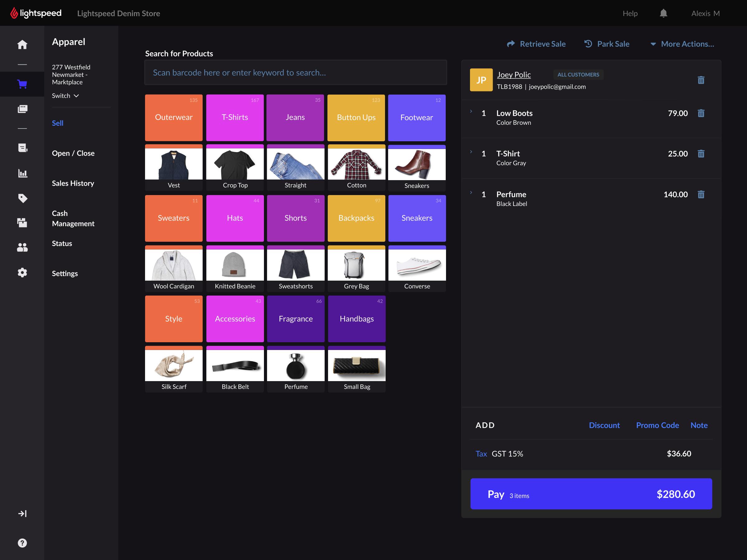Click the notification bell in the top bar
The height and width of the screenshot is (560, 747).
pos(663,13)
